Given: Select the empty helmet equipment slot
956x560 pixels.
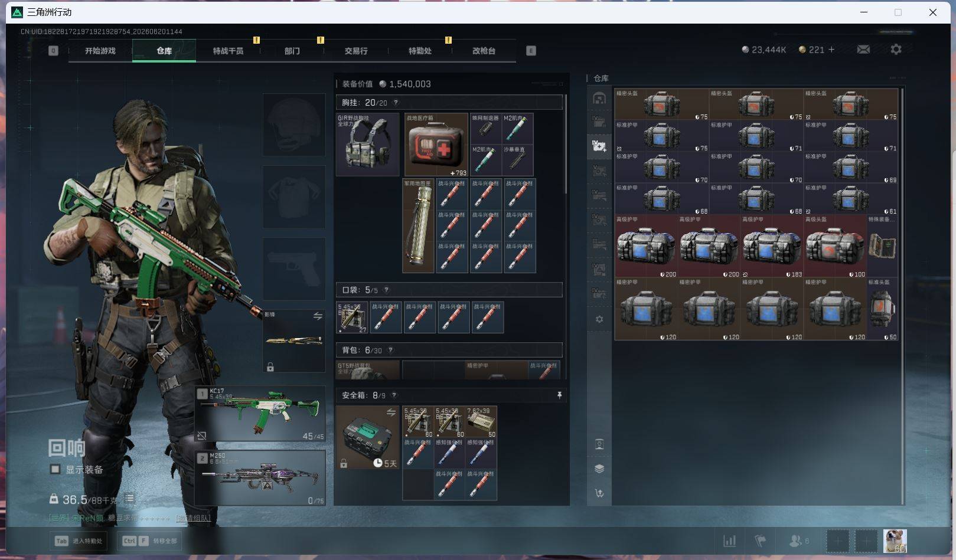Looking at the screenshot, I should (x=294, y=125).
